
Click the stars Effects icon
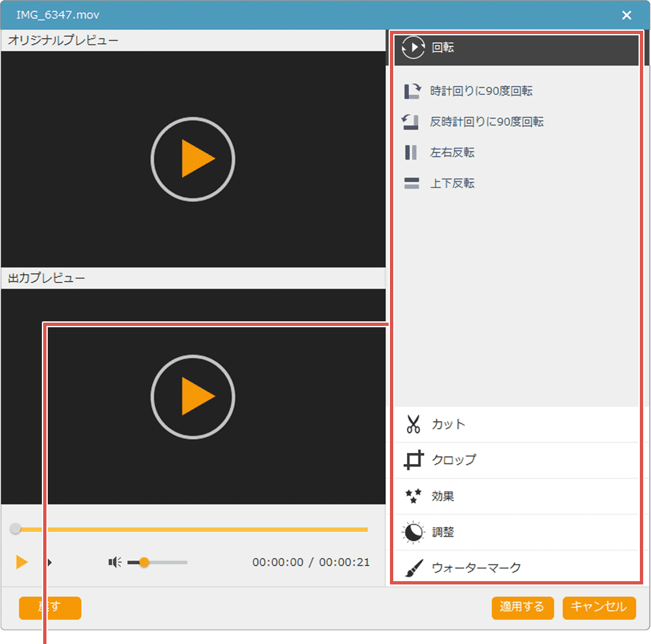(x=413, y=496)
